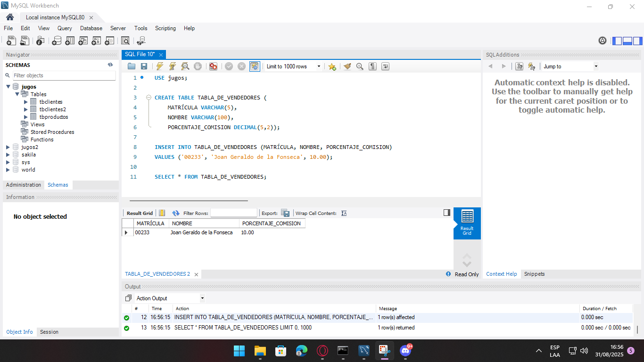Image resolution: width=644 pixels, height=362 pixels.
Task: Collapse the Tables folder under jugos
Action: click(17, 94)
